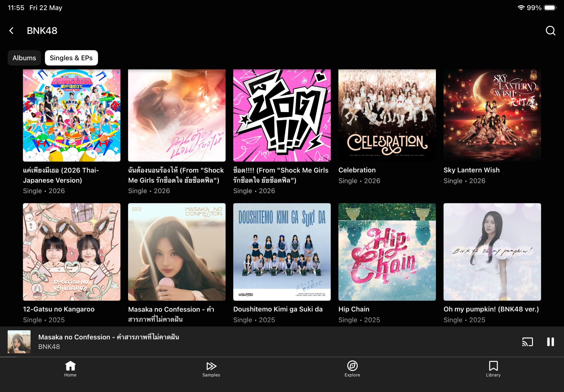Expand the now-playing mini player thumbnail
The image size is (564, 392).
pyautogui.click(x=19, y=342)
